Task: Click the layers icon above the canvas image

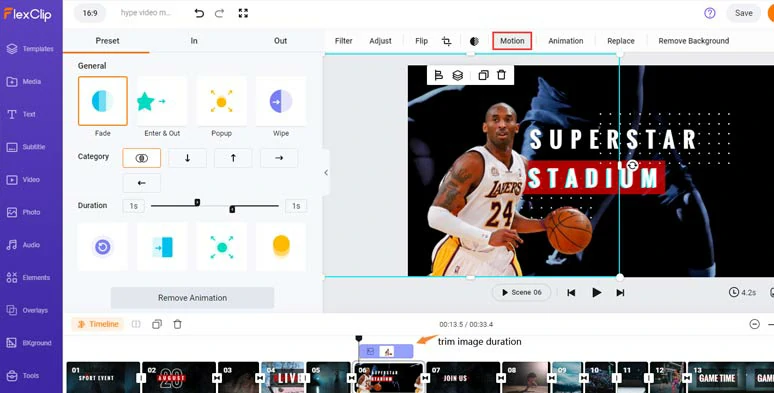Action: [x=458, y=75]
